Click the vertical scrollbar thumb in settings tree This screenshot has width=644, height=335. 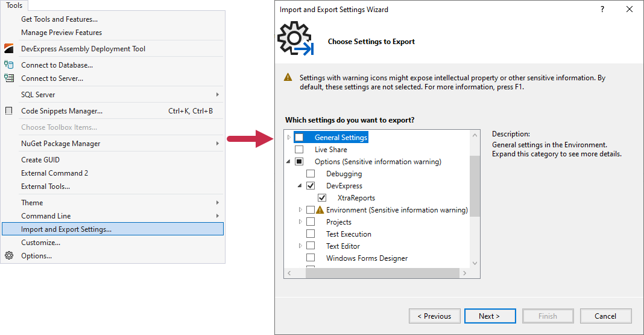click(475, 186)
